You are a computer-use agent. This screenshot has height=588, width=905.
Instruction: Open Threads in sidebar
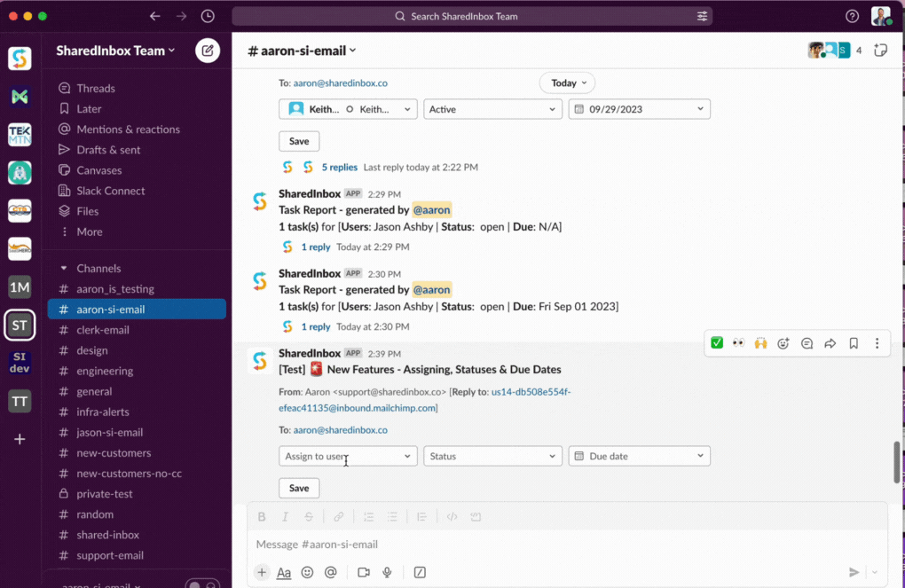point(95,89)
